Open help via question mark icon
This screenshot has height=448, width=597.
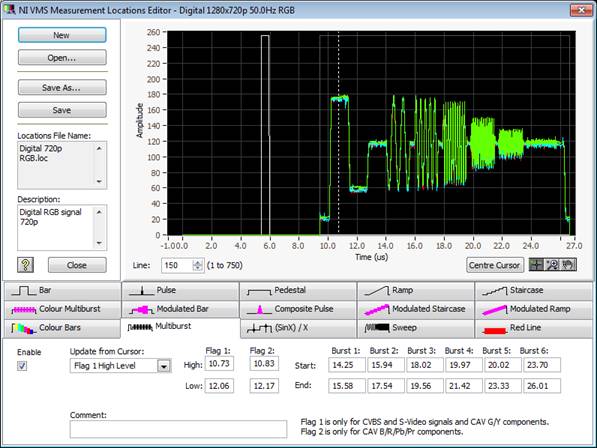tap(26, 265)
